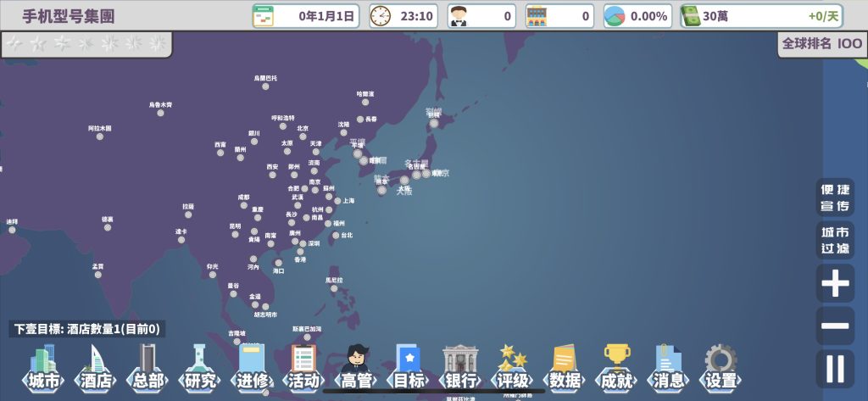Select the 台北 city marker

click(x=336, y=236)
